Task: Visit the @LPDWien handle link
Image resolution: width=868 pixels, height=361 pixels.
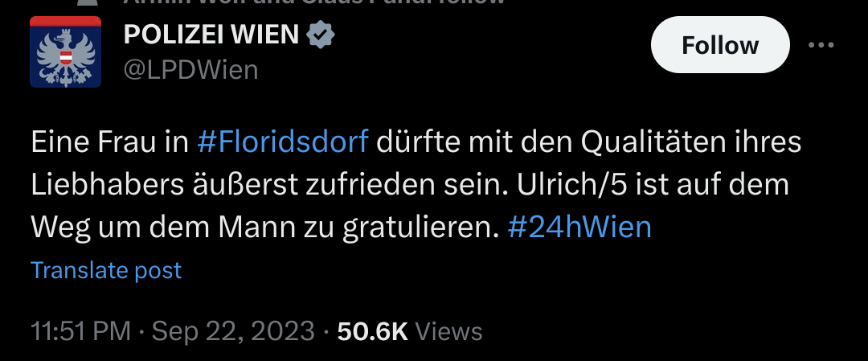Action: (191, 70)
